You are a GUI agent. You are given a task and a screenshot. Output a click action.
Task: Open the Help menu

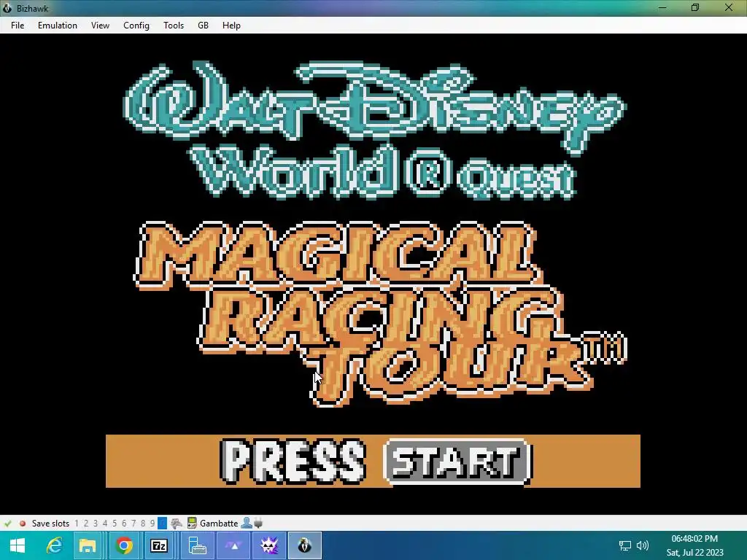point(231,26)
